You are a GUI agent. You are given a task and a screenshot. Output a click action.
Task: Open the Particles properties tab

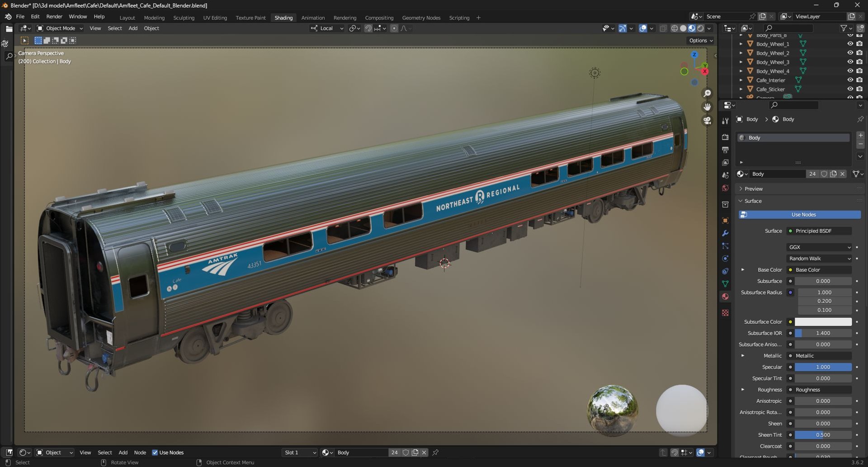pyautogui.click(x=725, y=246)
